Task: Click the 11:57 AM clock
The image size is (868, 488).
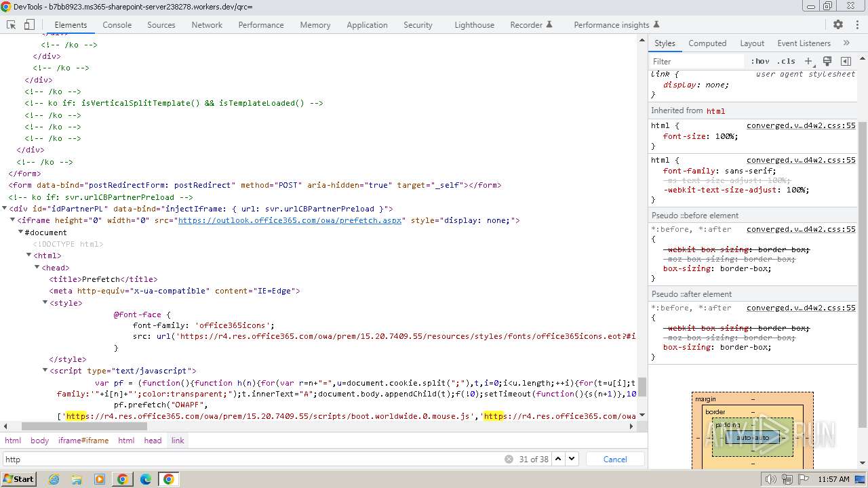Action: [834, 479]
